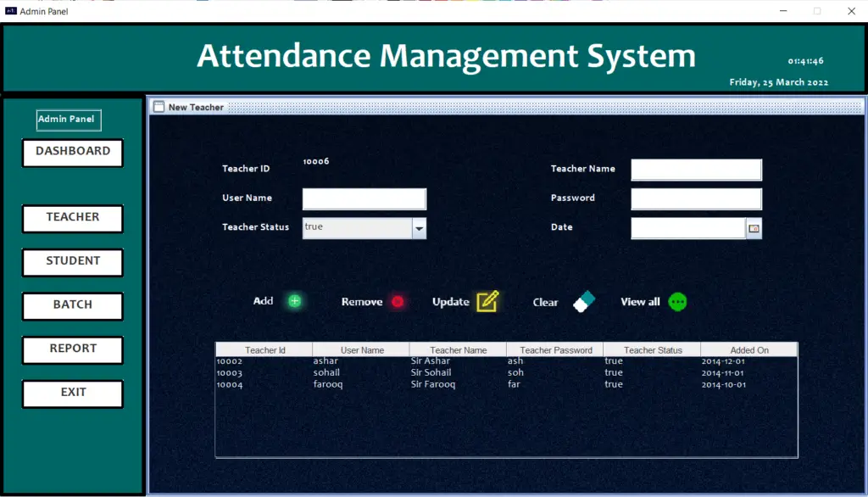Open the BATCH management screen

pyautogui.click(x=72, y=305)
